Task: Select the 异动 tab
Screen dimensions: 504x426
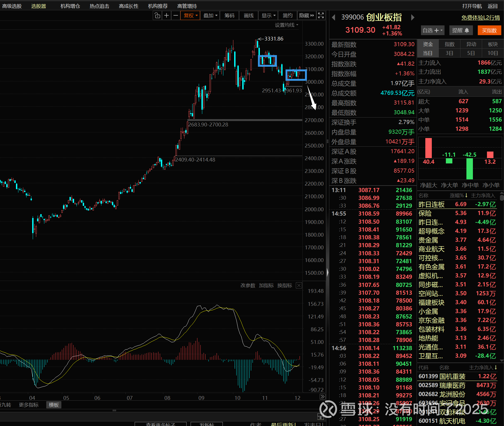Action: (x=471, y=44)
